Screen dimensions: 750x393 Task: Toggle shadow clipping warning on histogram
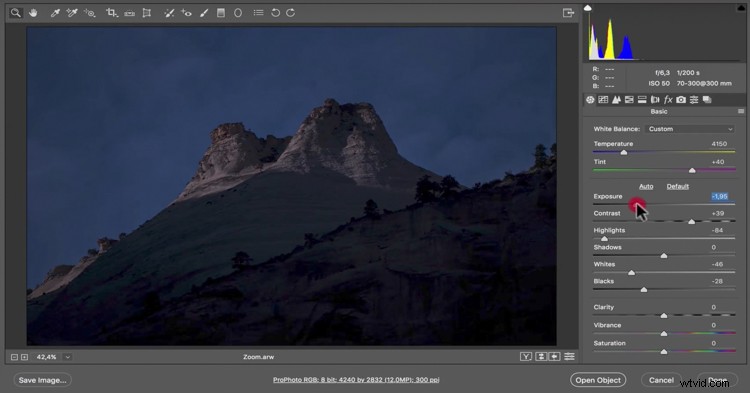point(588,8)
